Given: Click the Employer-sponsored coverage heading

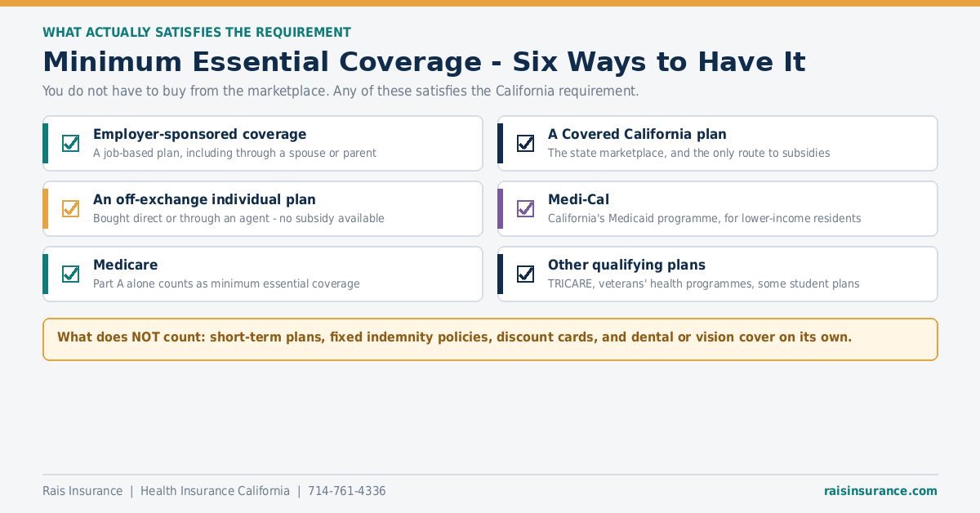Looking at the screenshot, I should pos(199,134).
